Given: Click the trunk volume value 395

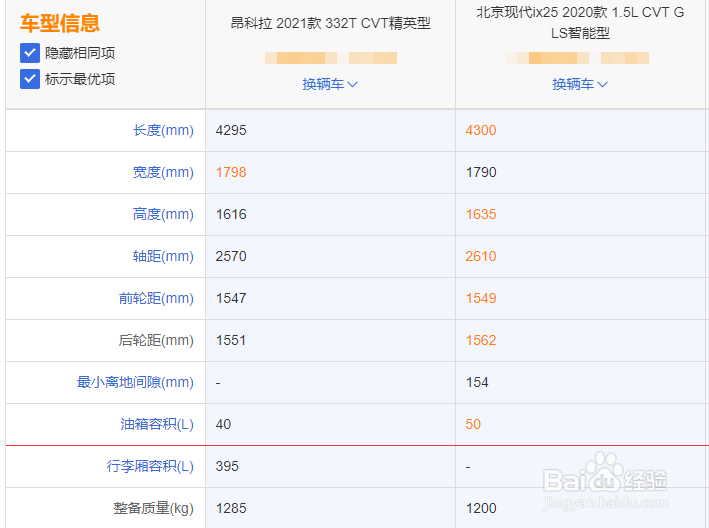Looking at the screenshot, I should tap(227, 467).
